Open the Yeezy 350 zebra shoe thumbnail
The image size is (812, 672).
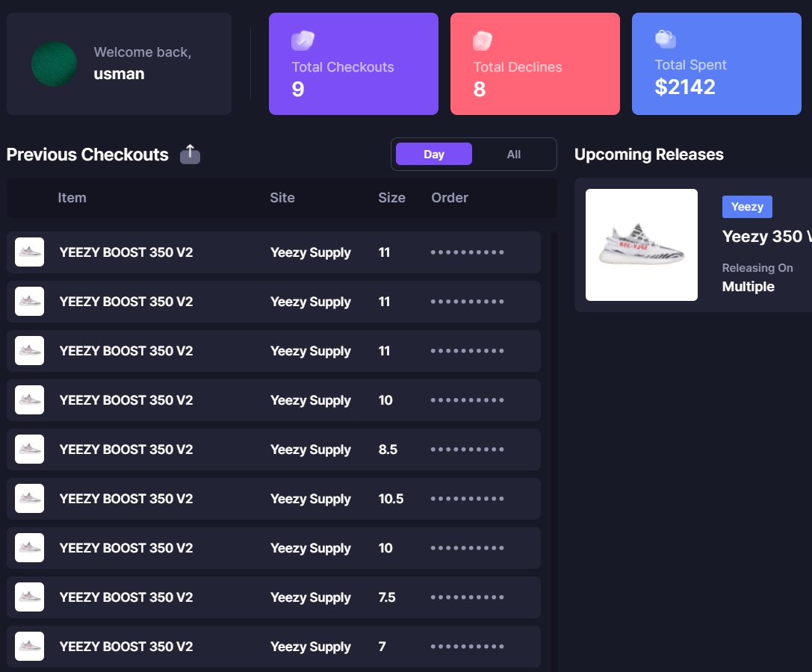click(641, 244)
